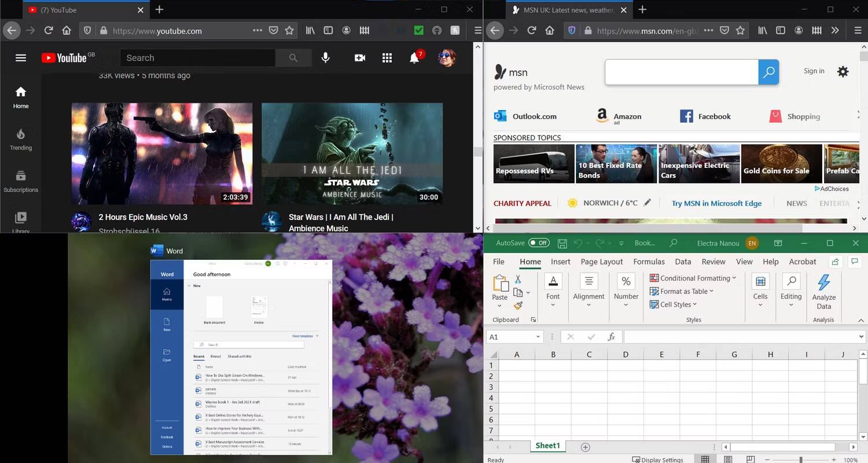
Task: Open YouTube notifications via the bell icon
Action: coord(414,57)
